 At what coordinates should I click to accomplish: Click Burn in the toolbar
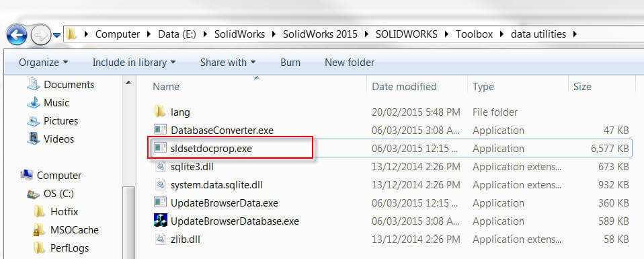pyautogui.click(x=290, y=63)
